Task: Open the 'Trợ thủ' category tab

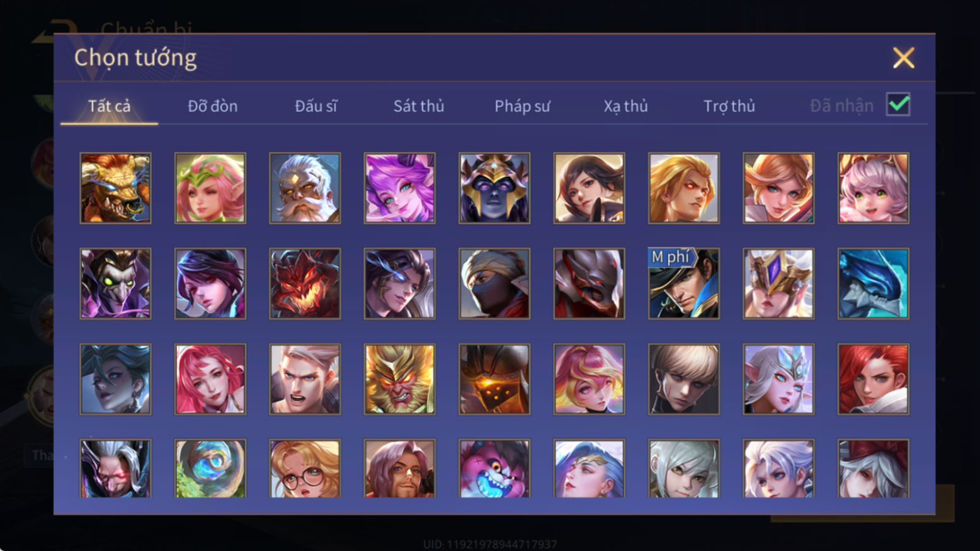Action: (x=729, y=106)
